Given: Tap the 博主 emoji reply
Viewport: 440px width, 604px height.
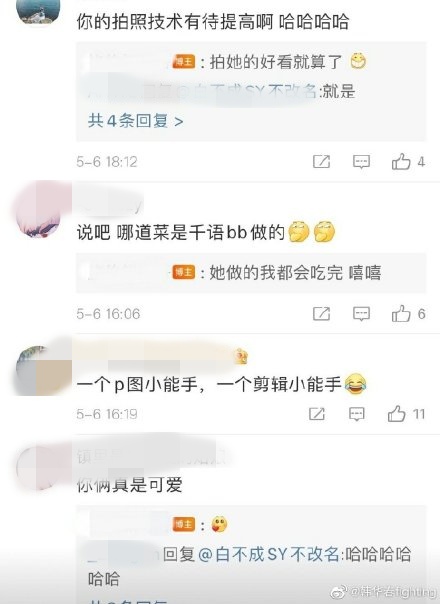Looking at the screenshot, I should (x=219, y=524).
